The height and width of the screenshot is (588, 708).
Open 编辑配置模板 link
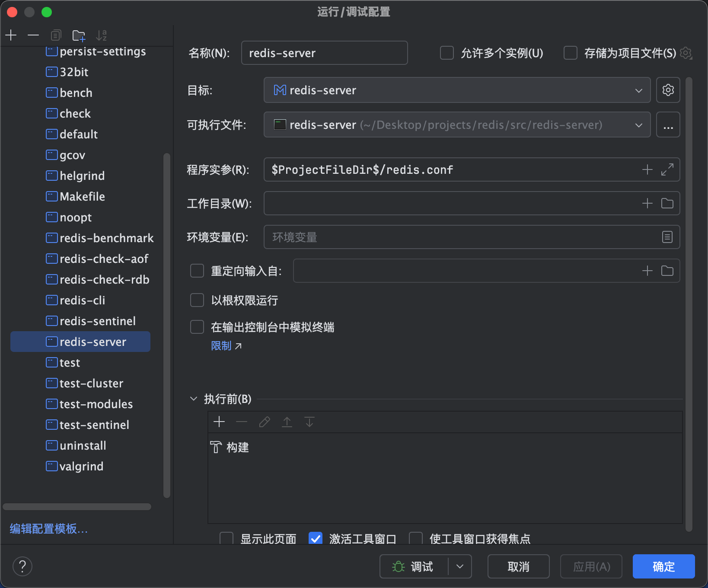click(48, 529)
